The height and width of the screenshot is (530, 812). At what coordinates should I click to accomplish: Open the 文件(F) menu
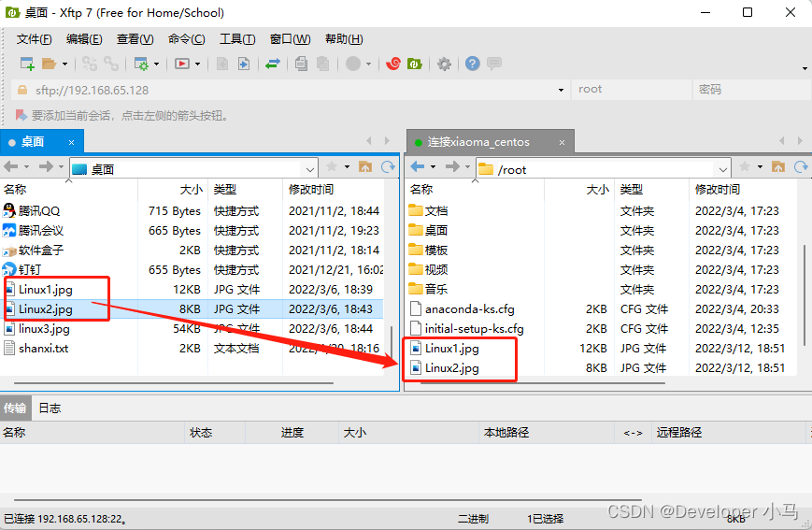coord(35,39)
